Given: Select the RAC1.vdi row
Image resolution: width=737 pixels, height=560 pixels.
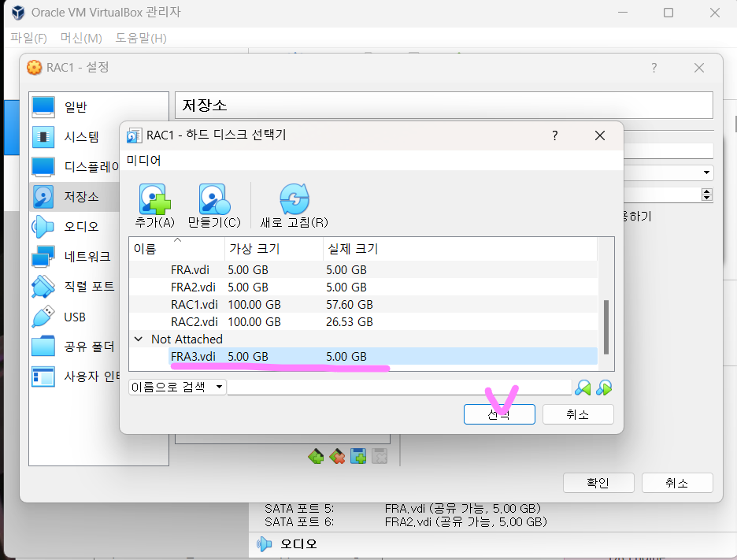Looking at the screenshot, I should [363, 305].
